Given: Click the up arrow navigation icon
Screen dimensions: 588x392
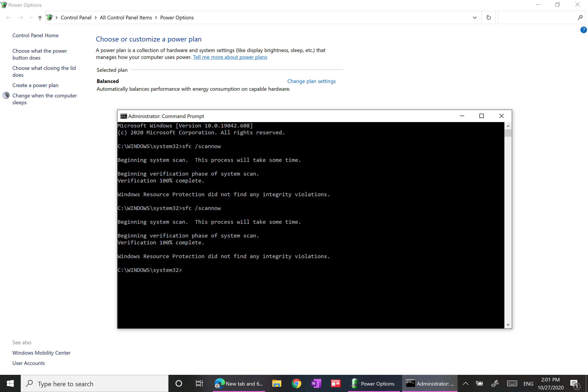Looking at the screenshot, I should pos(40,18).
